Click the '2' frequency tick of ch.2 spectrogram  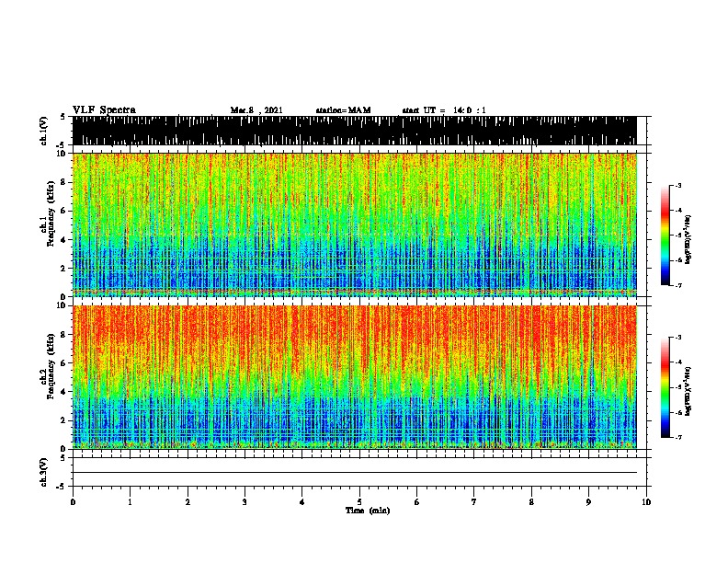(64, 420)
